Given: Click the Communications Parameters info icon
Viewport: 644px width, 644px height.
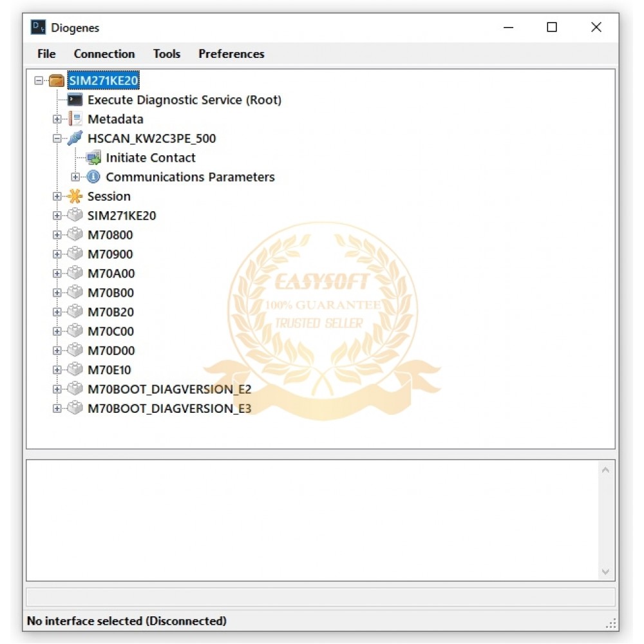Looking at the screenshot, I should click(94, 178).
